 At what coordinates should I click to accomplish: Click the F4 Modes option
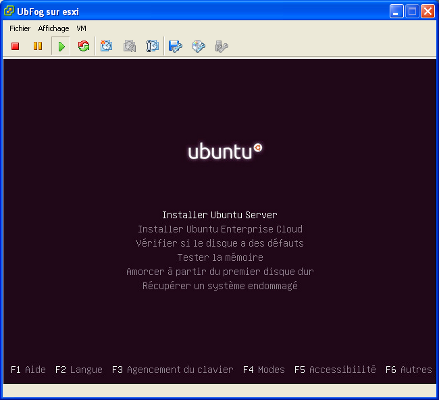click(264, 369)
